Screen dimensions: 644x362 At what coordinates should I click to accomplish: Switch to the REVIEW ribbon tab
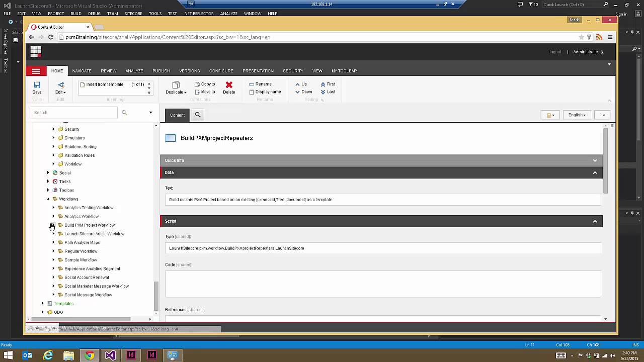click(108, 71)
